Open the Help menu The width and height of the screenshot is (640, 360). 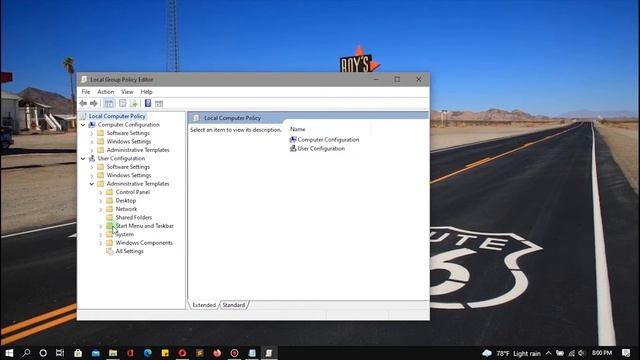pyautogui.click(x=146, y=92)
